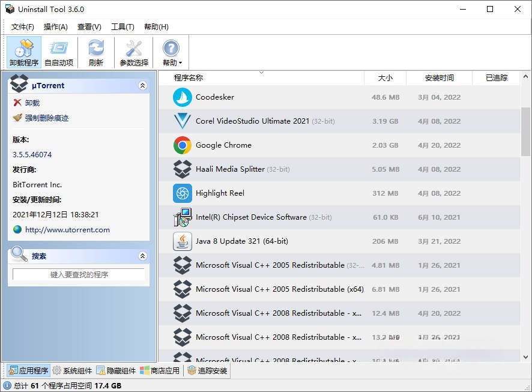Open the 操作(A) menu

click(x=56, y=27)
